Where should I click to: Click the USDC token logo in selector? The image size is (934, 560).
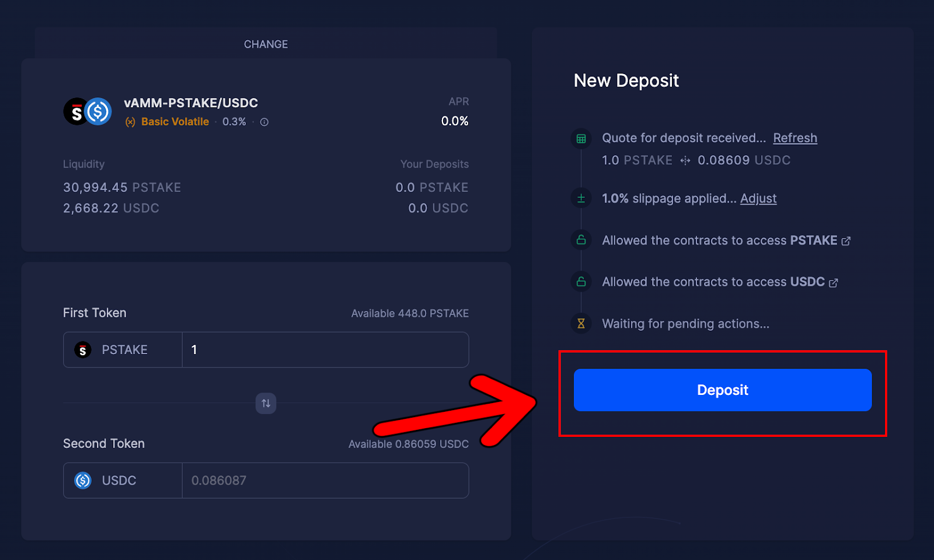tap(83, 481)
